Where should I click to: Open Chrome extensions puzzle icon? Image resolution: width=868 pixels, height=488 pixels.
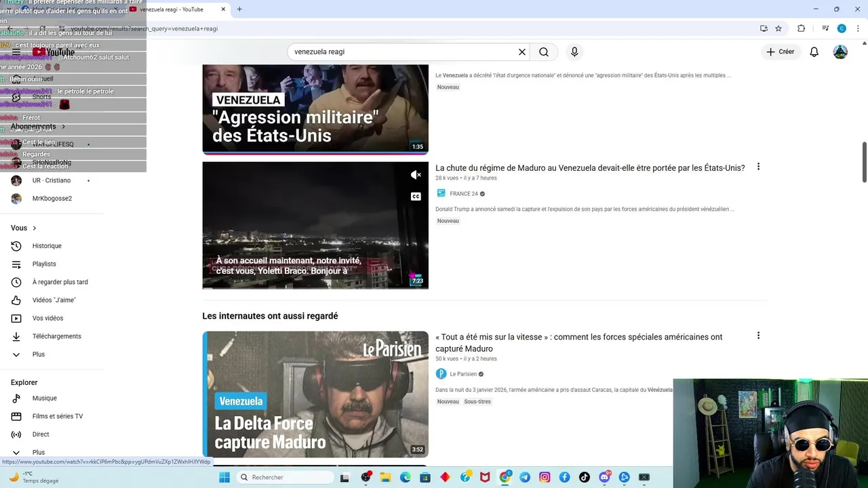[802, 28]
